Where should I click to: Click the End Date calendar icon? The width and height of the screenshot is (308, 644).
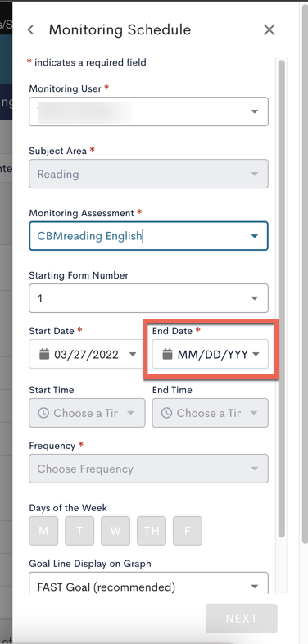[167, 354]
